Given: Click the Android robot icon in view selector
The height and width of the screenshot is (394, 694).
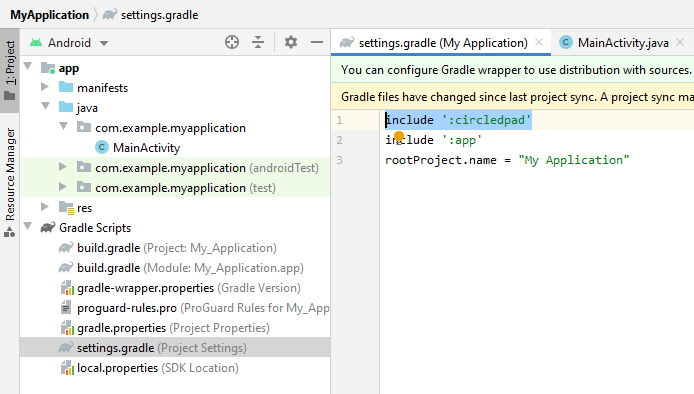Looking at the screenshot, I should coord(36,42).
